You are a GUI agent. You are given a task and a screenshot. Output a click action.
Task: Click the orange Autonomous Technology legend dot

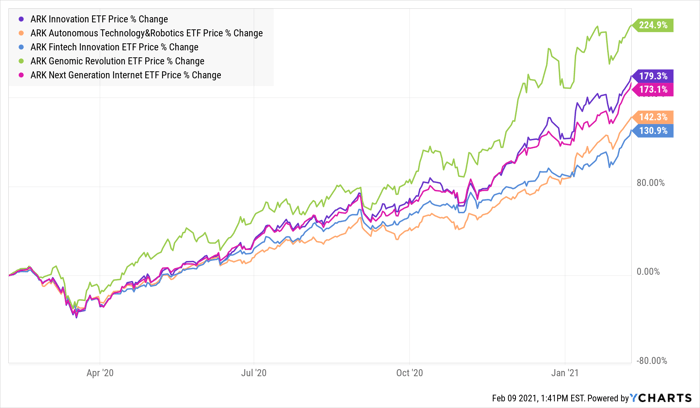pos(23,33)
